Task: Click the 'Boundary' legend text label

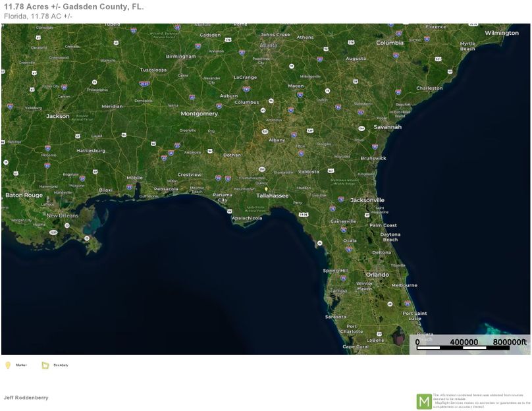Action: tap(61, 365)
